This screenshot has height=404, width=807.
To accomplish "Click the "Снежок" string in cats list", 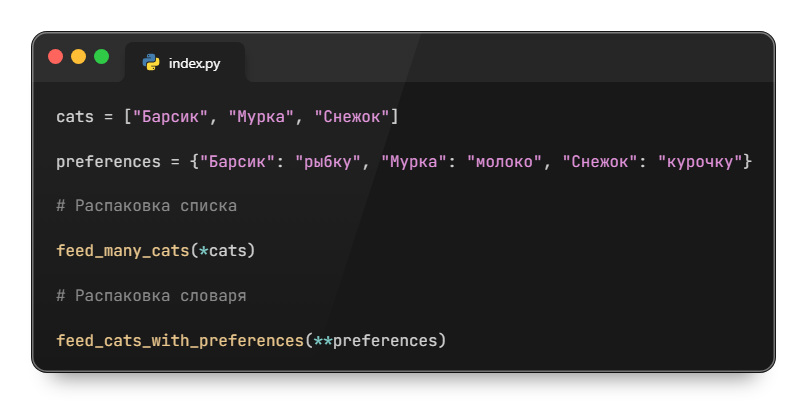I will (x=353, y=117).
